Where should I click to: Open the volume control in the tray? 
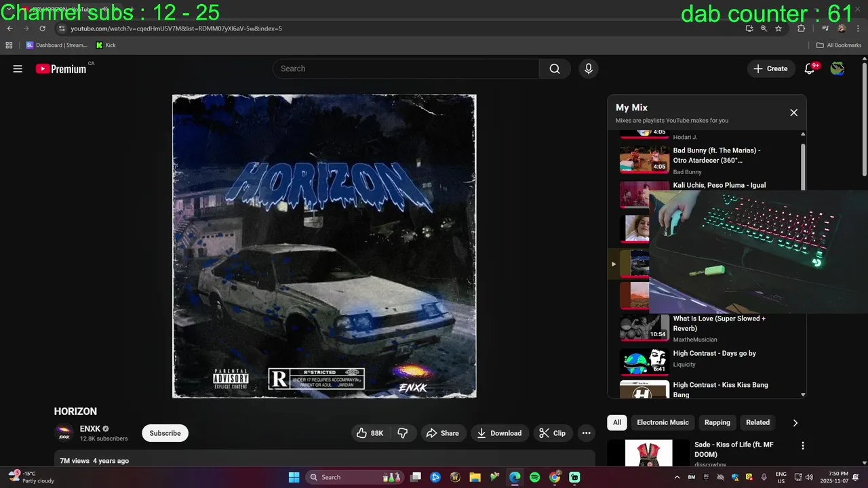click(808, 477)
